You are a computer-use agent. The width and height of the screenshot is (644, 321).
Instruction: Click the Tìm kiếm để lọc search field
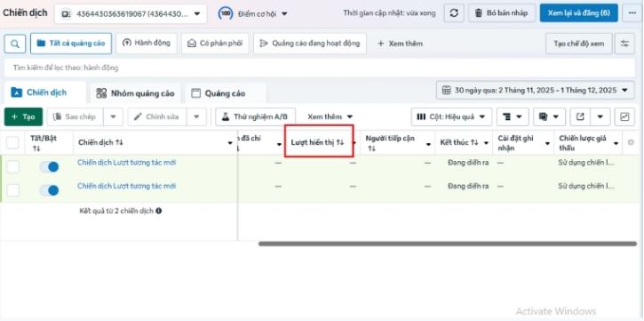(x=319, y=68)
